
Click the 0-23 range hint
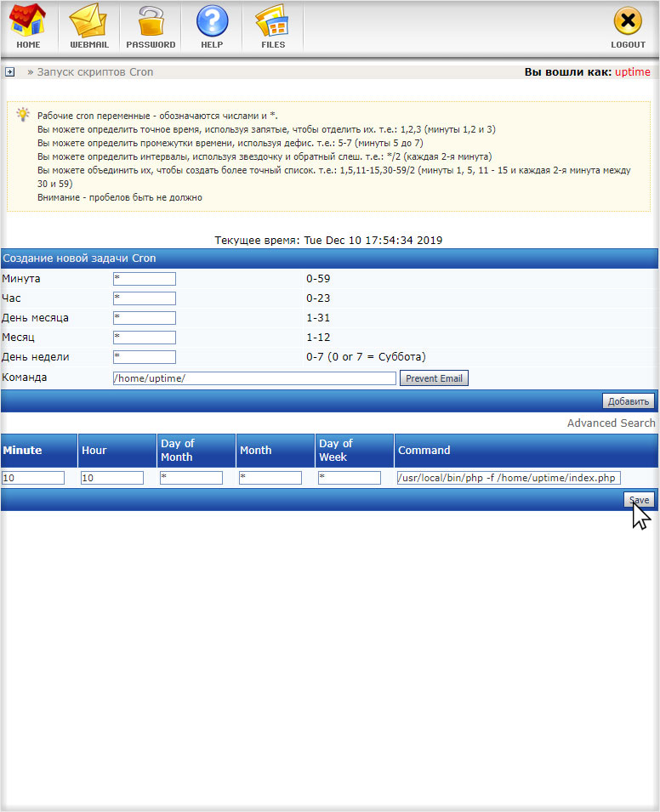318,298
